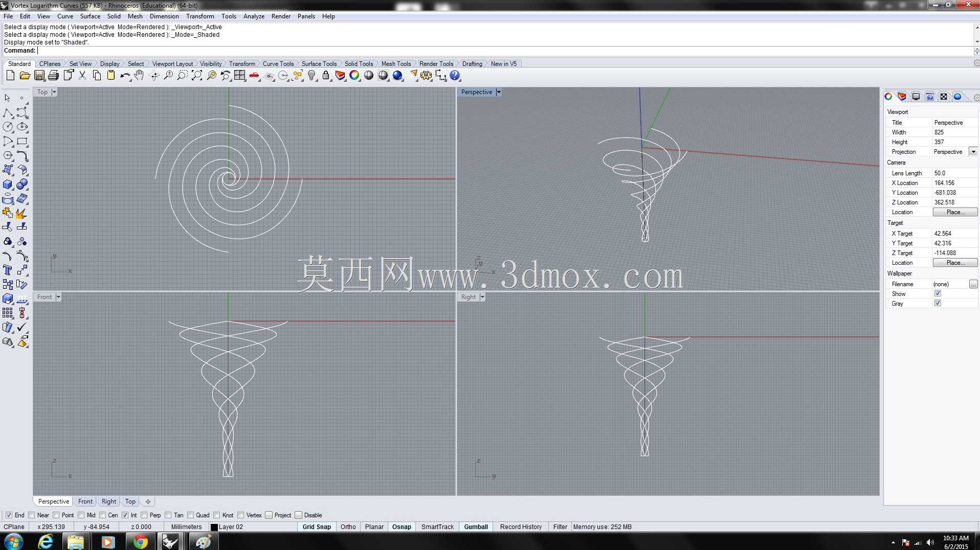The image size is (980, 550).
Task: Click in the Command input field
Action: click(x=505, y=51)
